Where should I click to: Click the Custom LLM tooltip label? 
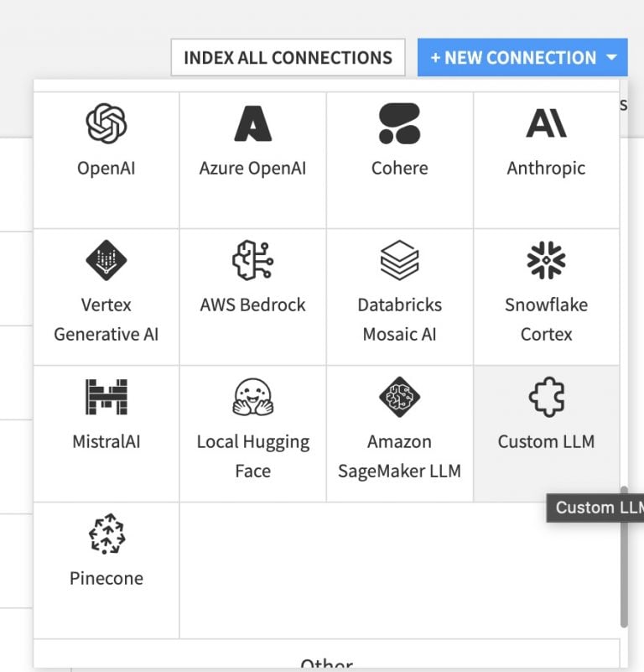click(599, 508)
